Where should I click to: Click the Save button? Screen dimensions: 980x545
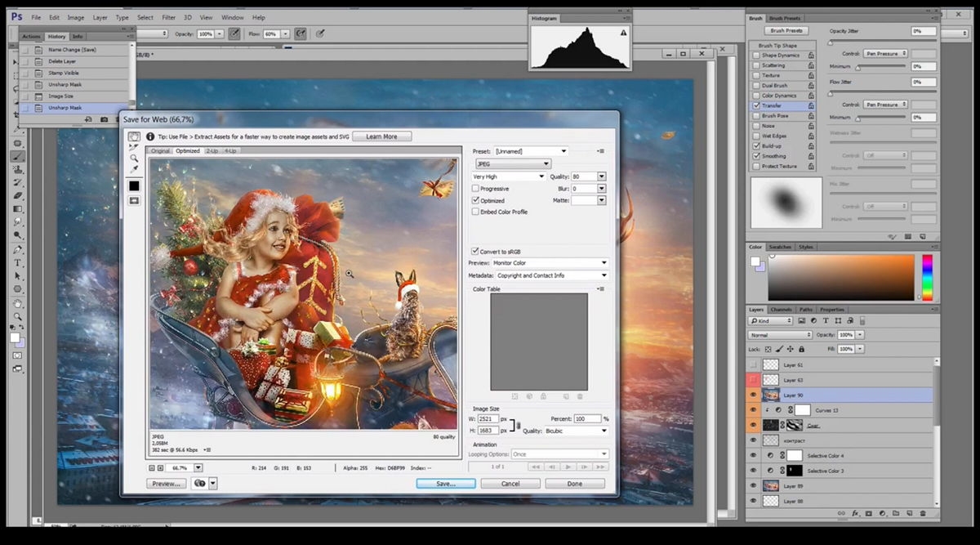(x=445, y=484)
